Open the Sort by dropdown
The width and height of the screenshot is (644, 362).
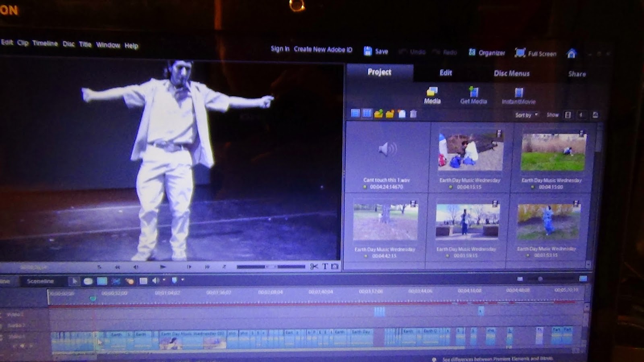pyautogui.click(x=526, y=115)
